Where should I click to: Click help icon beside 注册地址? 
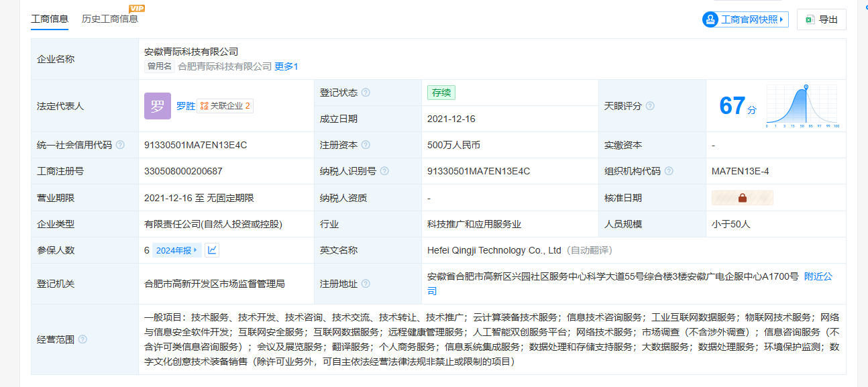(366, 284)
